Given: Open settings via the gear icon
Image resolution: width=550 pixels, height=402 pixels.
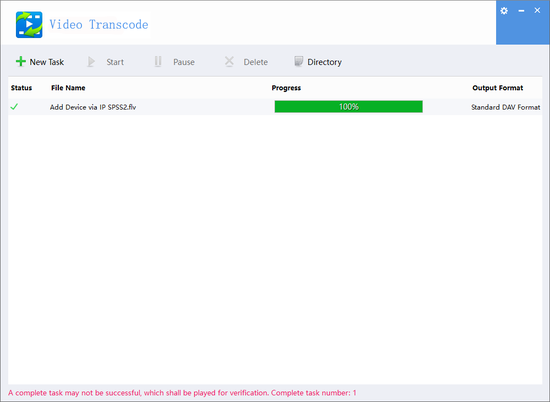Looking at the screenshot, I should [x=504, y=11].
